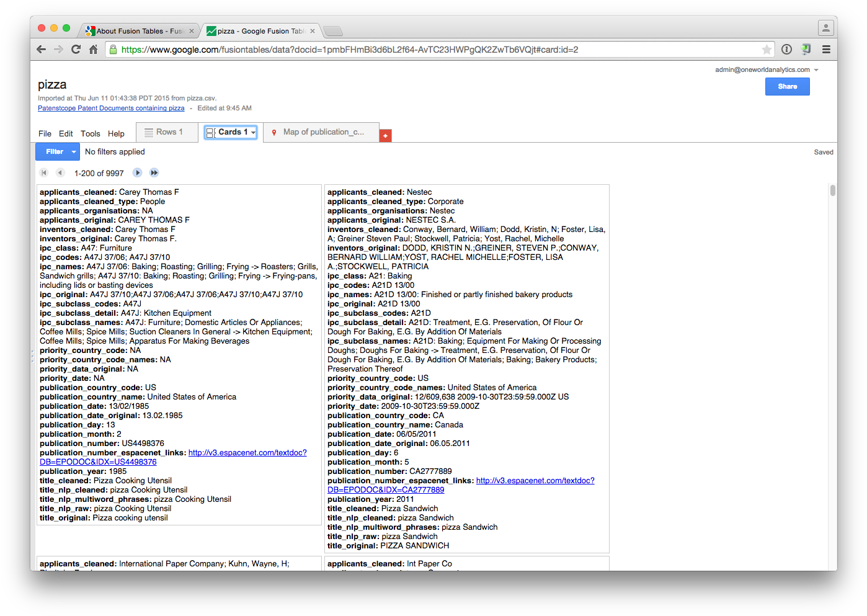The image size is (867, 616).
Task: Click the red plus icon to add a new tab
Action: tap(385, 135)
